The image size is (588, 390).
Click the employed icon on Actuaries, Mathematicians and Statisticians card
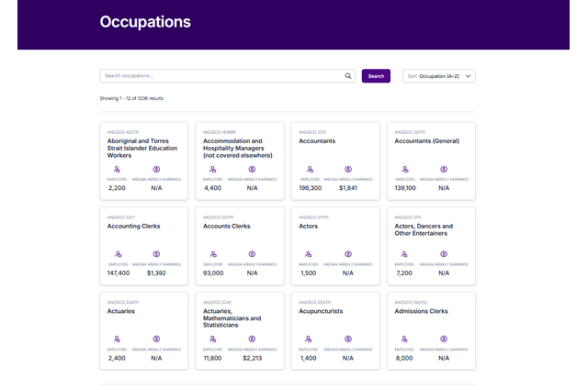click(x=212, y=339)
